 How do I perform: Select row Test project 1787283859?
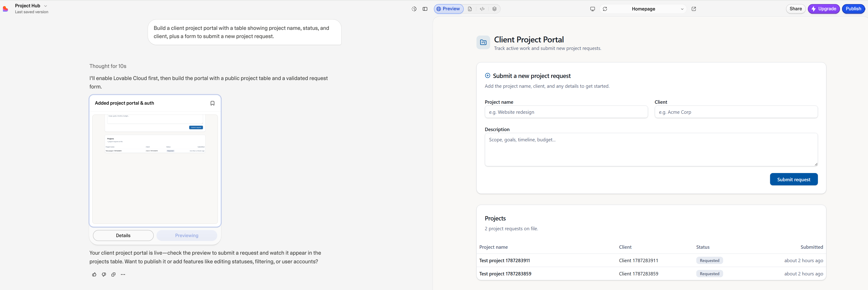coord(651,274)
